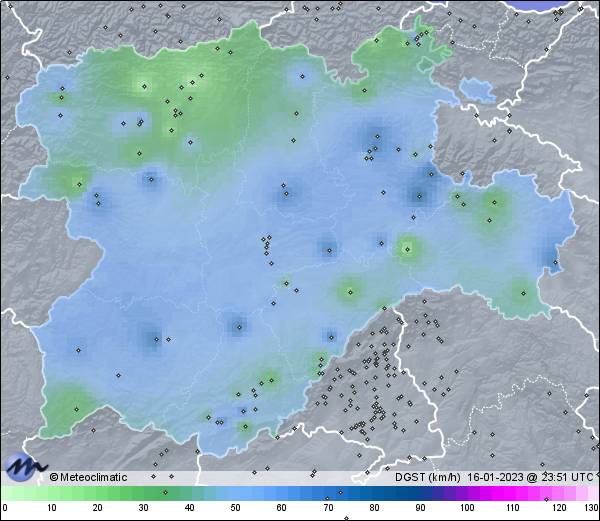Click the 90 label on the scale
Screen dimensions: 600x521
click(x=420, y=508)
